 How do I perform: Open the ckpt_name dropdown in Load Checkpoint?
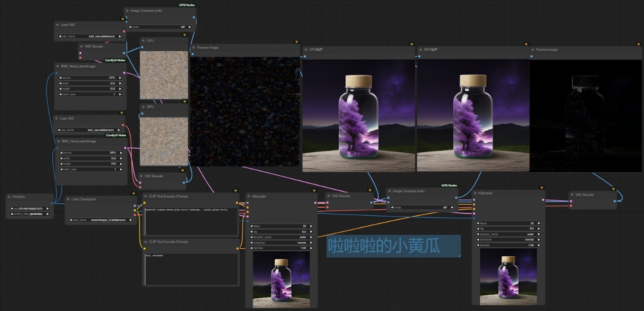click(100, 220)
